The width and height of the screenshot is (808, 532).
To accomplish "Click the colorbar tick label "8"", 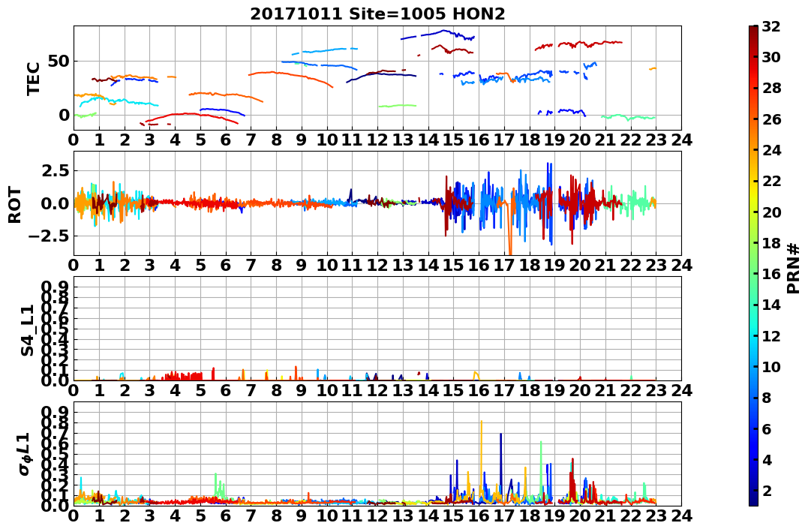I will pos(767,398).
